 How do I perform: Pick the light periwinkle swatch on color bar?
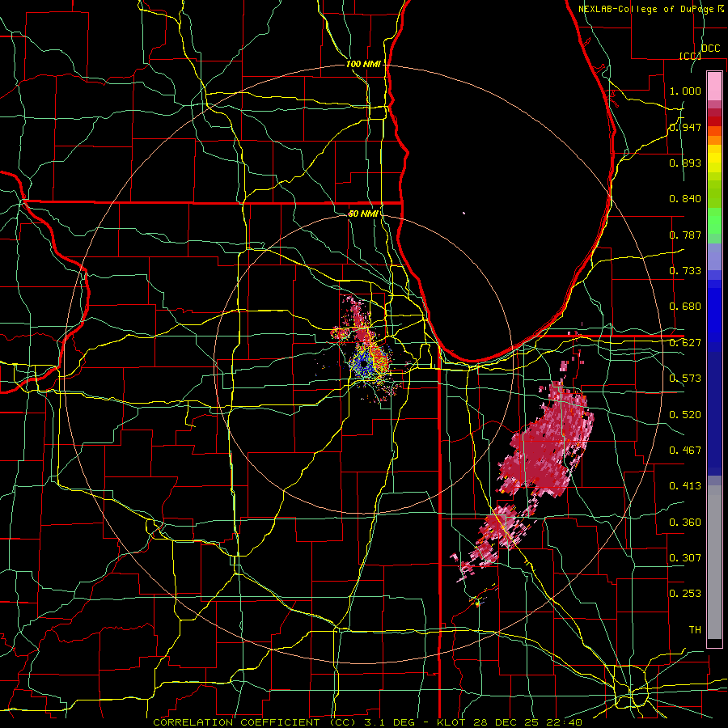[x=714, y=256]
